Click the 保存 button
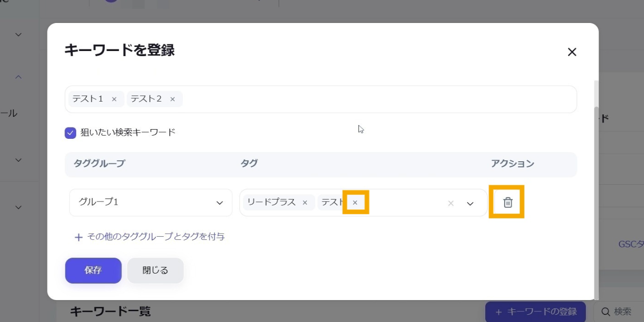Viewport: 644px width, 322px height. tap(93, 270)
